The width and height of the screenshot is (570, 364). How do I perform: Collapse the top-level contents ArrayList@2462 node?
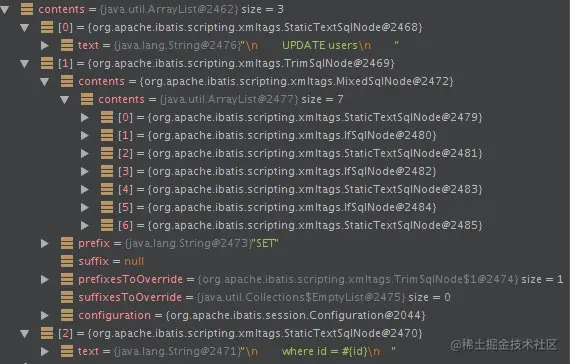(5, 9)
